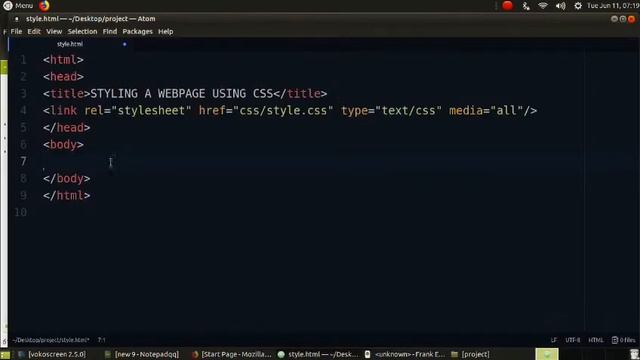The width and height of the screenshot is (640, 360).
Task: Click line number 7 in gutter
Action: click(23, 161)
